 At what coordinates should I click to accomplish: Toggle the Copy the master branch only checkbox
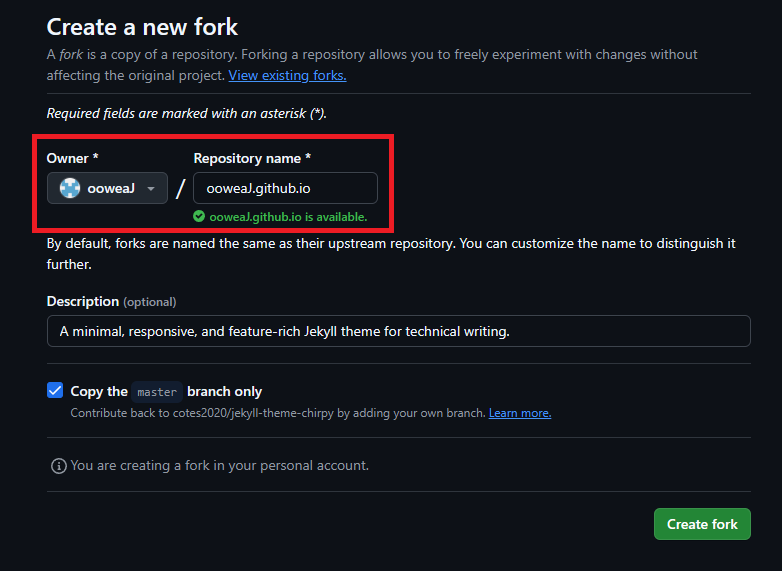(55, 391)
